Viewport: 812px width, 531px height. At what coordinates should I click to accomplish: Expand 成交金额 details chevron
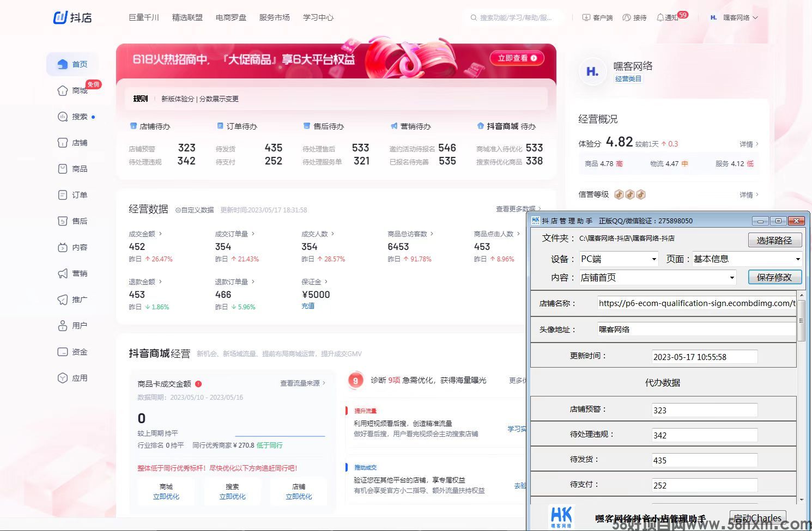(160, 234)
